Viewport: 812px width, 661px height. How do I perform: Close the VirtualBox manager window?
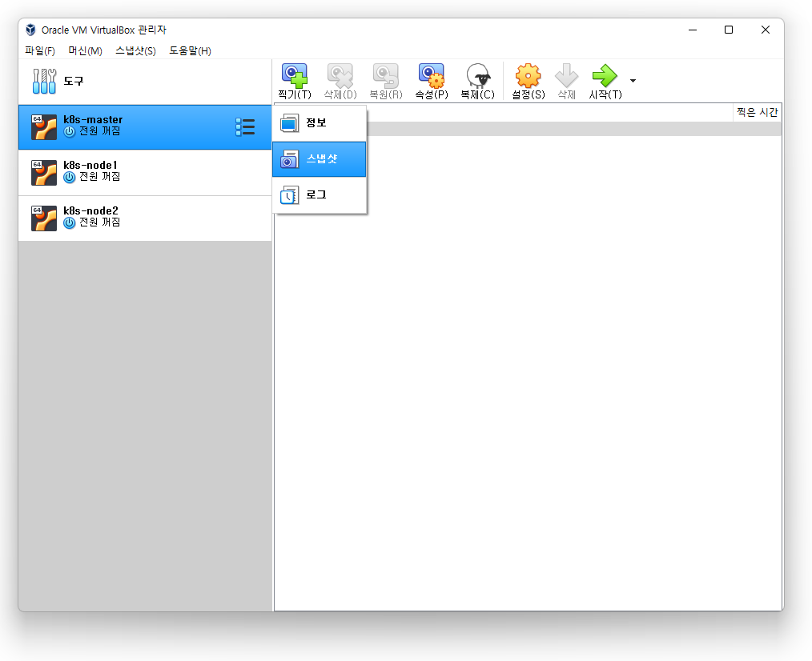pyautogui.click(x=766, y=30)
